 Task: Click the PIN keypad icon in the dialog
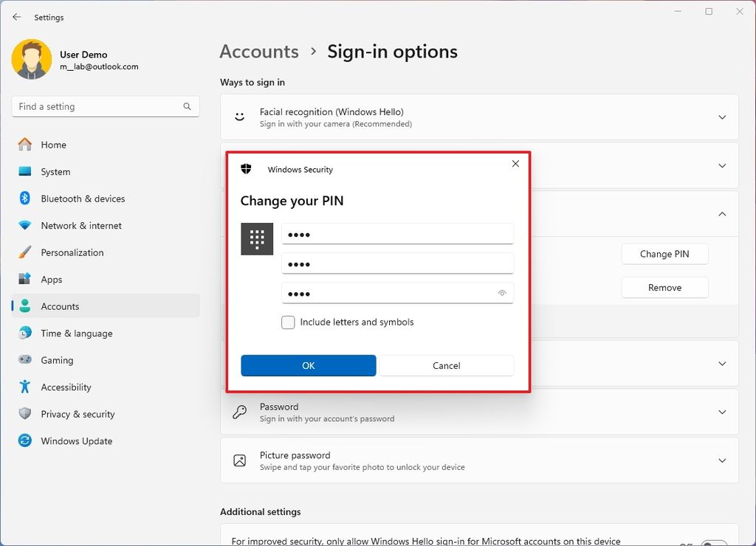click(256, 238)
